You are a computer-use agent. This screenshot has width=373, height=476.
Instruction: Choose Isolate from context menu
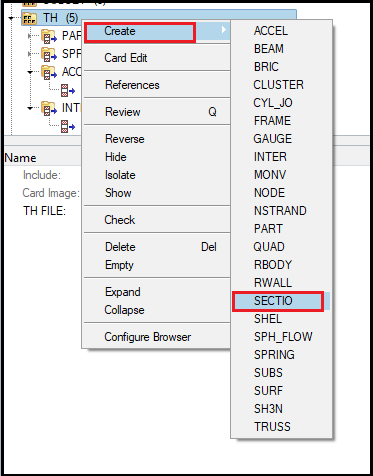click(120, 175)
